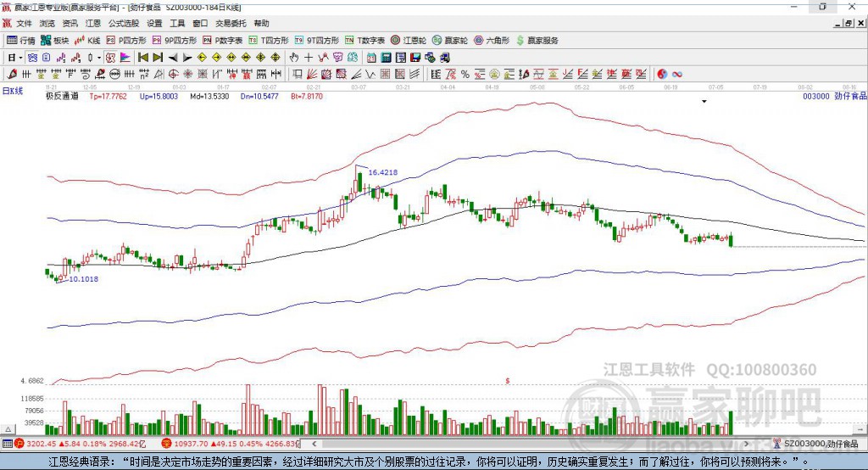
Task: Click the horizontal scrollbar left arrow
Action: pos(314,444)
